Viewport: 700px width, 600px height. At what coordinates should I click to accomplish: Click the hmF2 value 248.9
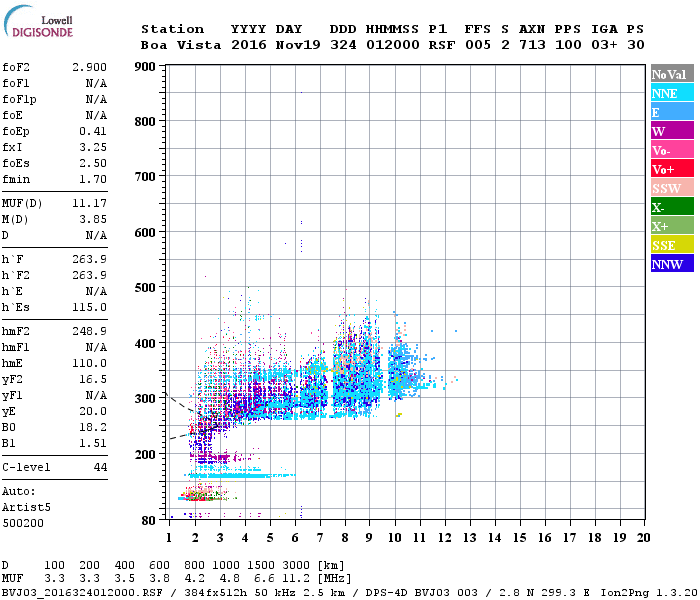(x=90, y=331)
